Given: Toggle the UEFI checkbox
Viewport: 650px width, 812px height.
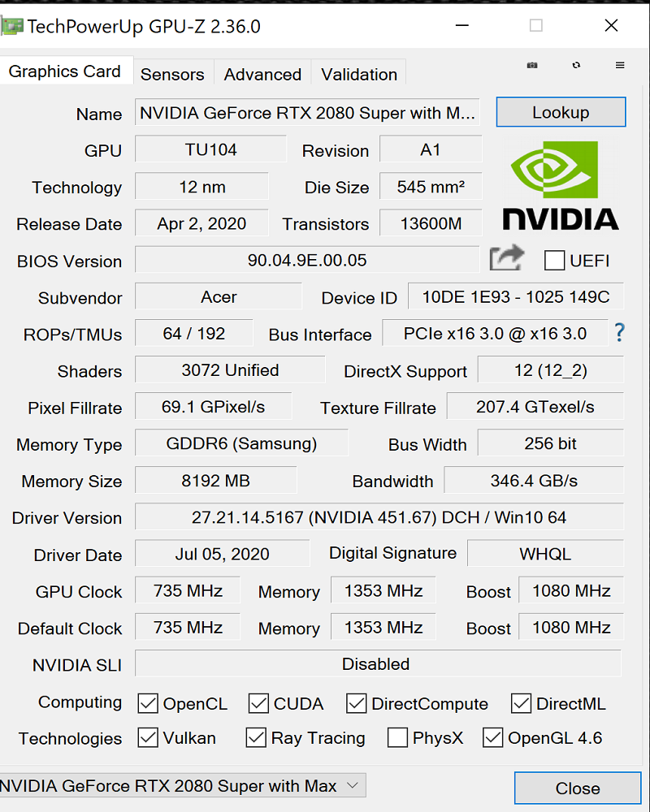Looking at the screenshot, I should coord(554,261).
